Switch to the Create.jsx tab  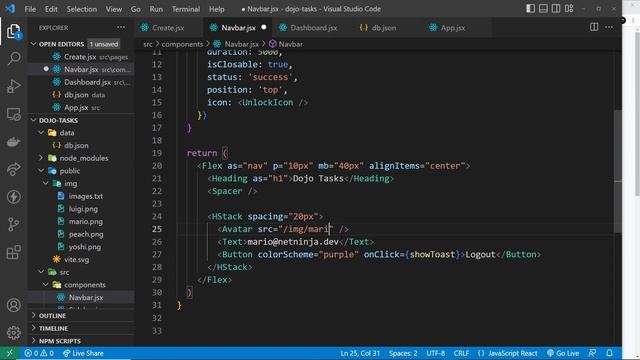point(168,28)
